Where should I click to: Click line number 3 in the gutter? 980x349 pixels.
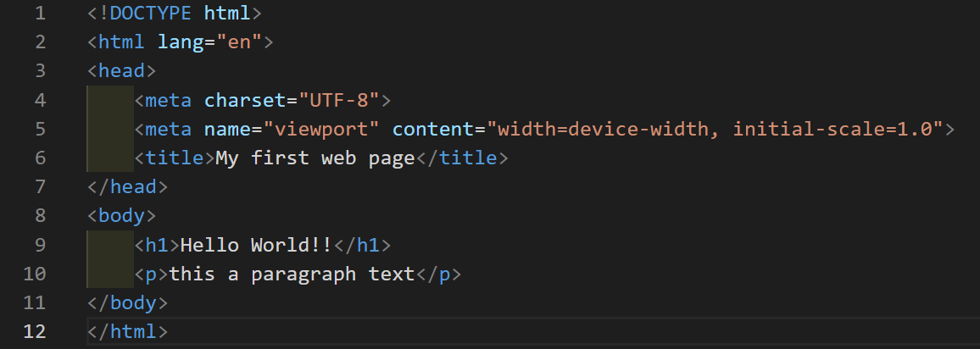tap(40, 71)
